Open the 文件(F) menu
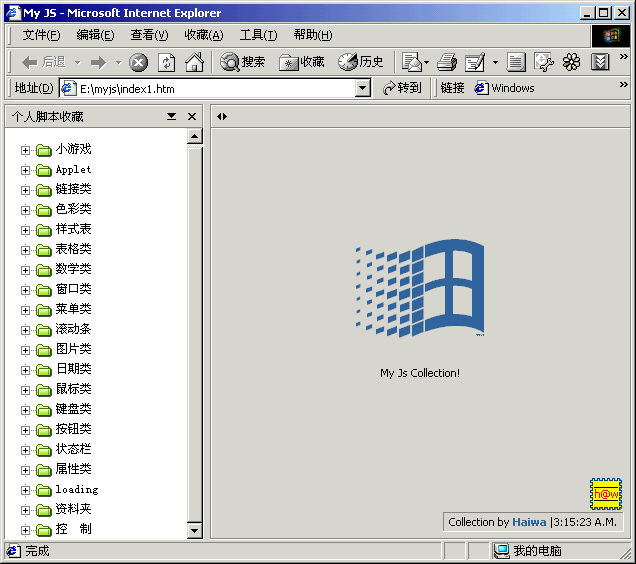Viewport: 636px width, 564px height. [x=41, y=35]
